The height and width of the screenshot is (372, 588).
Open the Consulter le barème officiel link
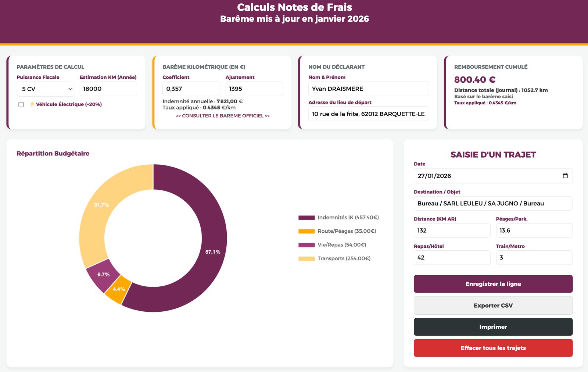[223, 116]
